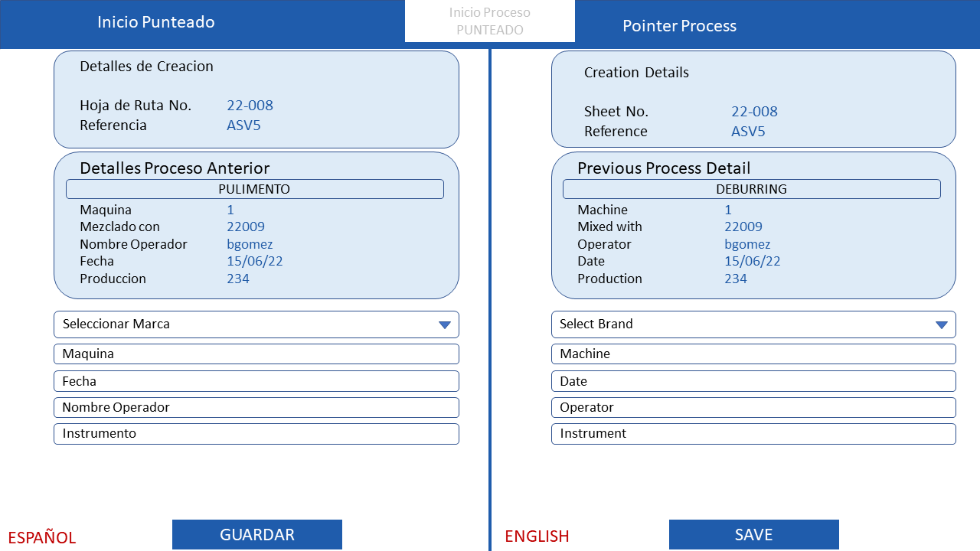980x551 pixels.
Task: Focus the Fecha input field
Action: (256, 381)
